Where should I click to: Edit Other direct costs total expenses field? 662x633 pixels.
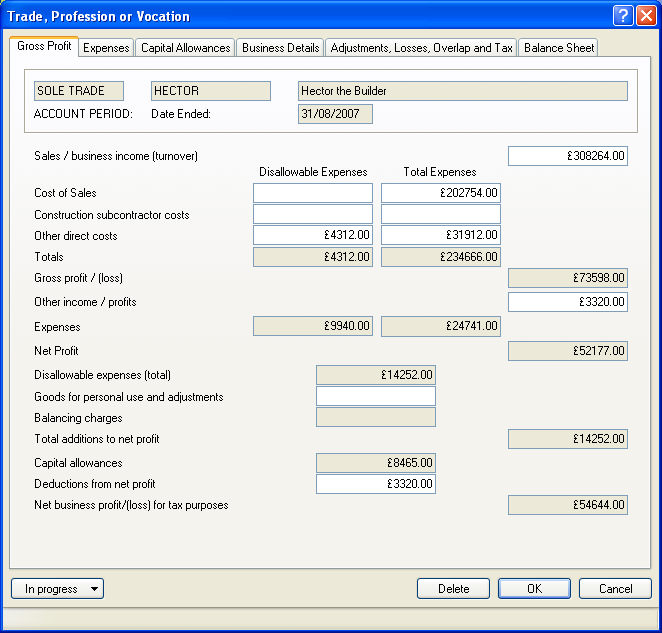(441, 236)
